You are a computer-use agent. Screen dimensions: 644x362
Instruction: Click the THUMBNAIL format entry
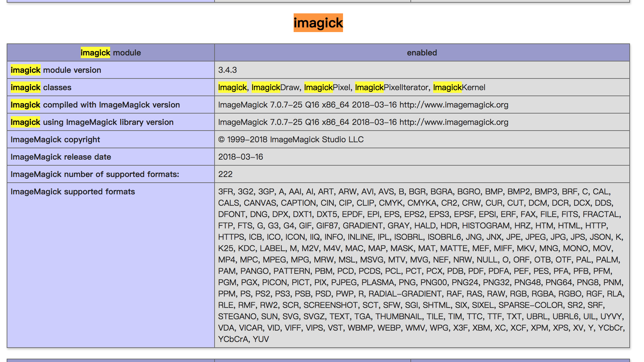point(399,317)
